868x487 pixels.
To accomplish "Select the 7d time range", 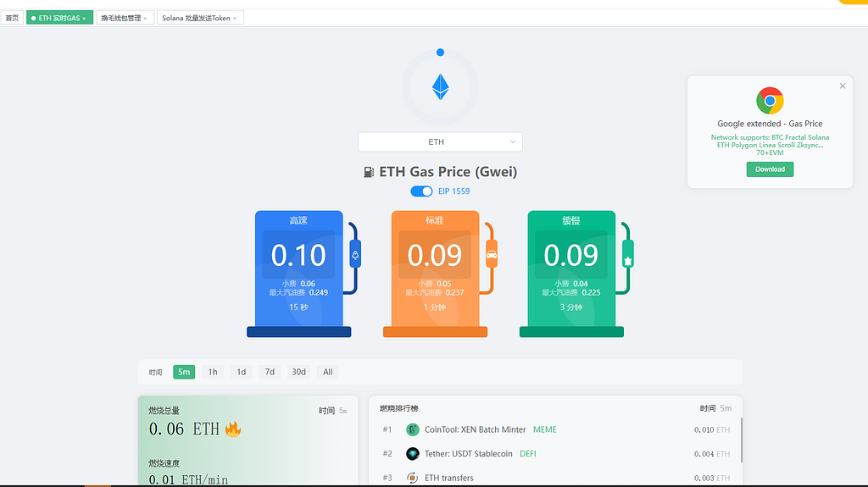I will tap(270, 372).
